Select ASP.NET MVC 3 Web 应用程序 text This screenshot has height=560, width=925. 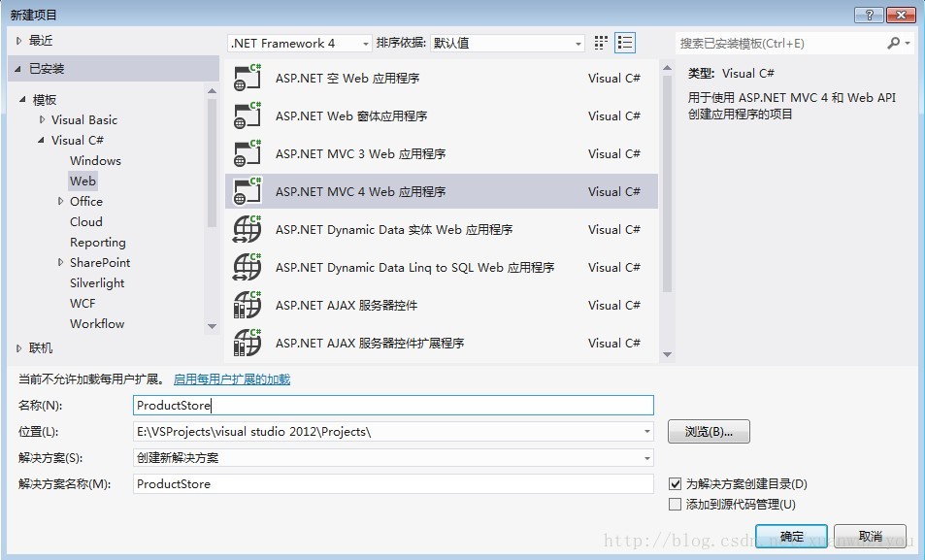pyautogui.click(x=360, y=153)
